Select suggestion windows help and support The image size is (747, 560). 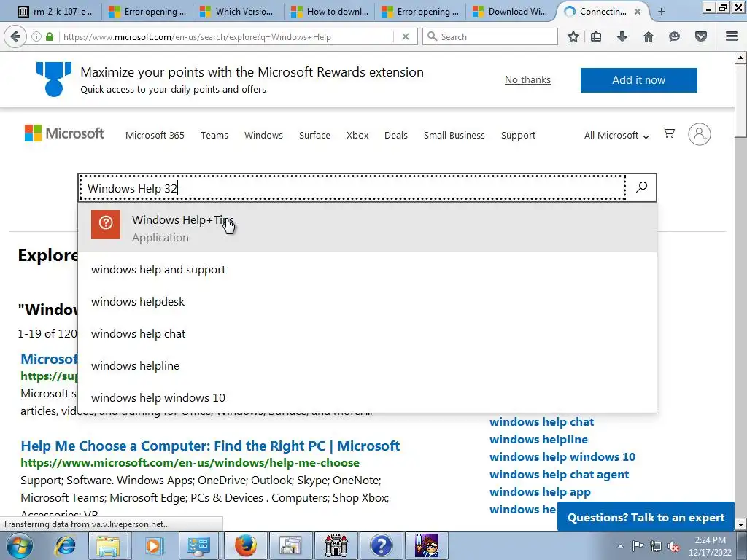click(368, 270)
